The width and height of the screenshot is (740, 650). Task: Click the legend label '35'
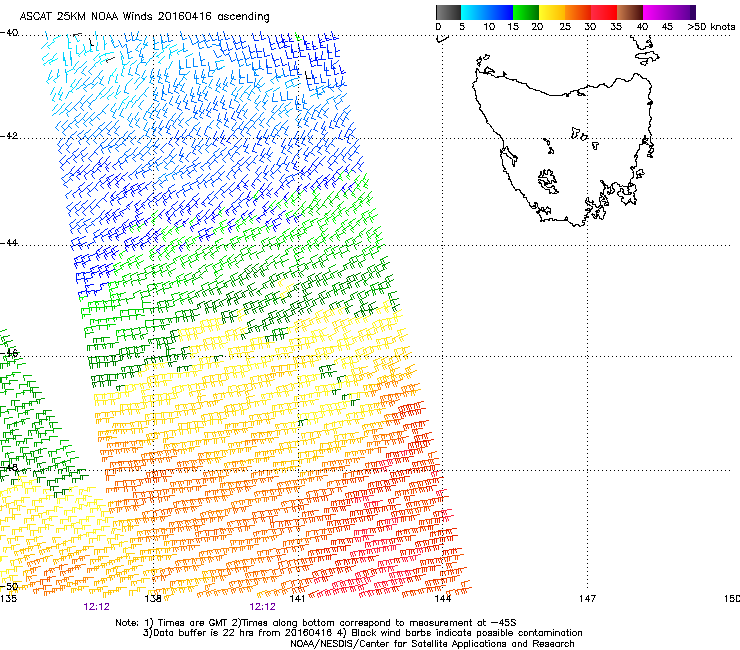pos(616,26)
